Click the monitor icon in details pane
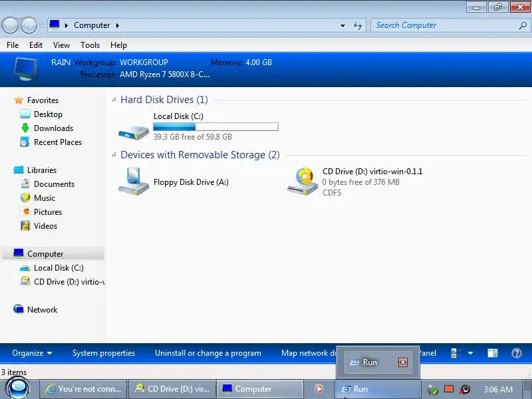Image resolution: width=532 pixels, height=399 pixels. click(x=26, y=69)
